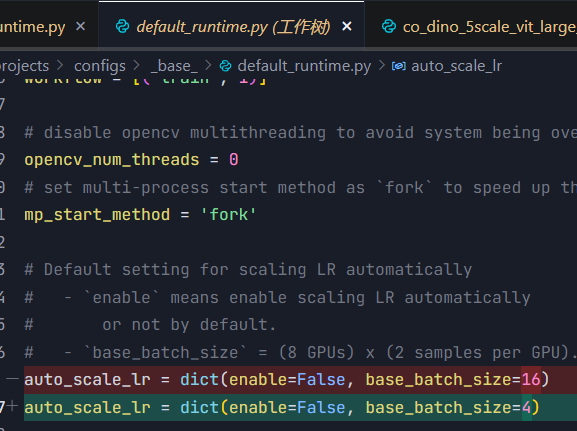Click Python icon on co_dino_5scale tab

pos(389,27)
